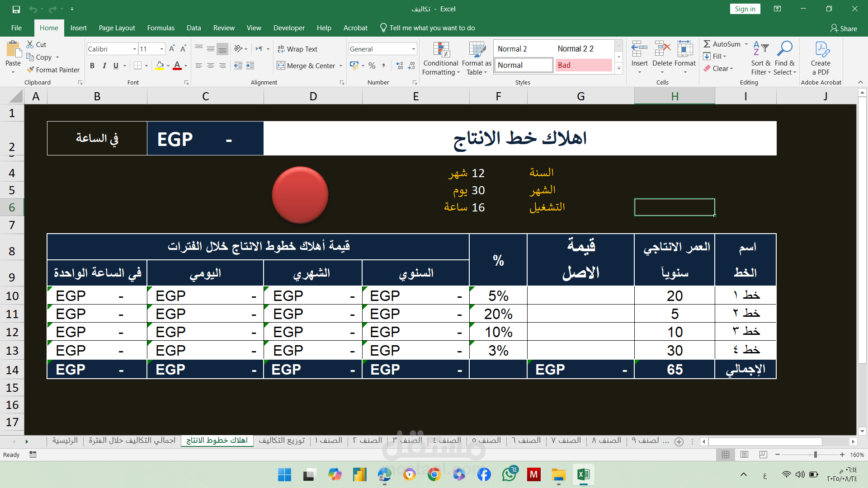Toggle Wrap Text on selected cell

(x=297, y=49)
